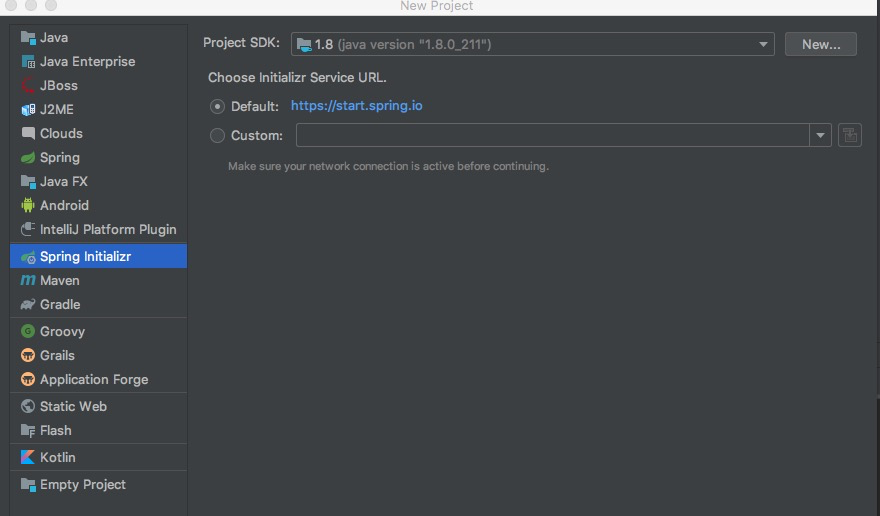This screenshot has height=516, width=880.
Task: Click the IntelliJ Platform Plugin icon
Action: click(28, 229)
